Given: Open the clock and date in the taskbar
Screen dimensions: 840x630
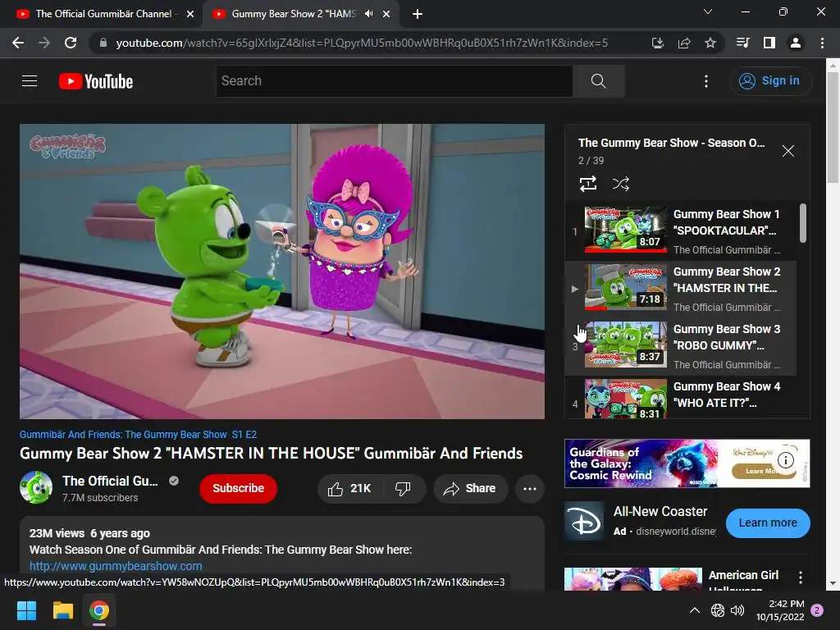Looking at the screenshot, I should coord(780,610).
